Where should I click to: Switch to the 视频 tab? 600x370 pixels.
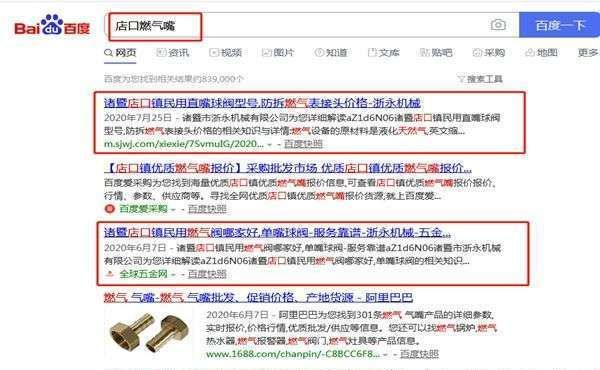[225, 52]
